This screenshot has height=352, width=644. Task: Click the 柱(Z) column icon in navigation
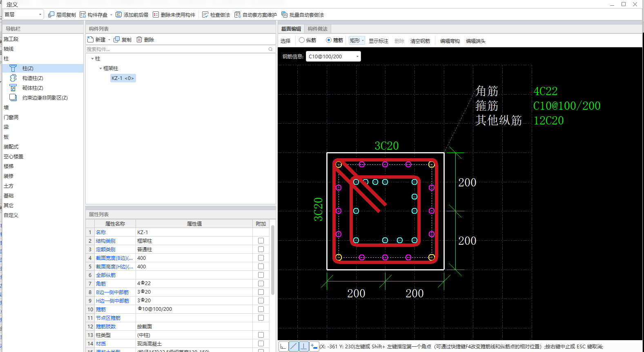point(13,68)
